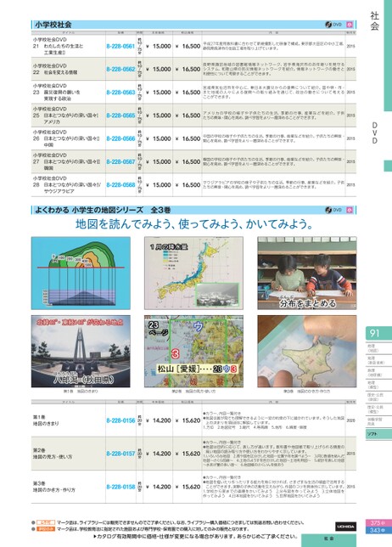Open the 八郎潟 monument photo thumbnail
The image size is (392, 547).
81,352
